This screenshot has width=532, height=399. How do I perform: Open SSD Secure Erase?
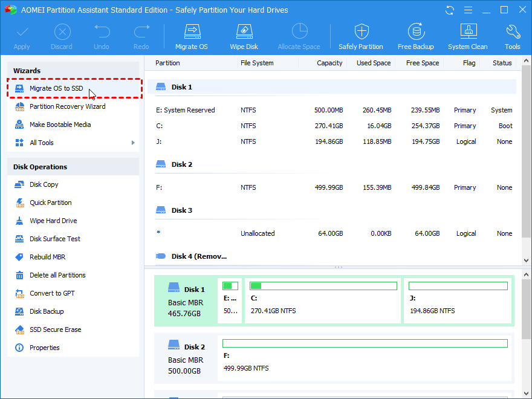point(55,329)
